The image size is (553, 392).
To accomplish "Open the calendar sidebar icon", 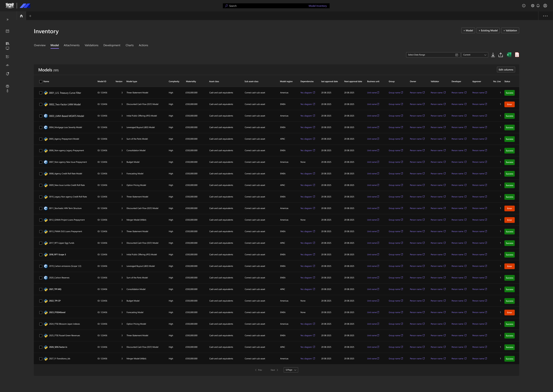I will (8, 31).
